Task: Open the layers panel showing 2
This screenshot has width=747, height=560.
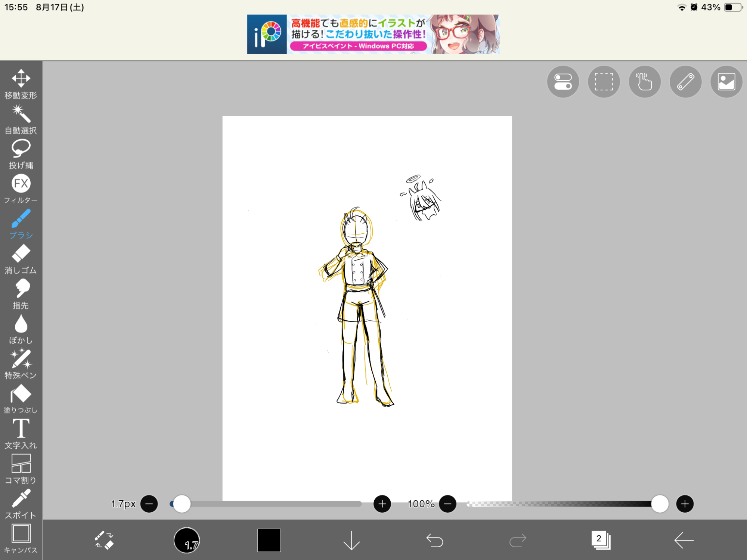Action: click(601, 540)
